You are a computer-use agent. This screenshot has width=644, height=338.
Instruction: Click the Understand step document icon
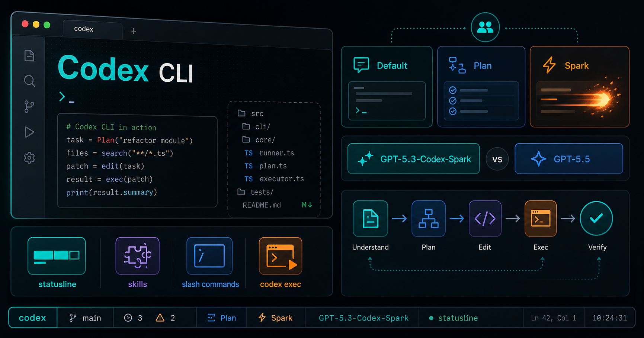tap(370, 219)
